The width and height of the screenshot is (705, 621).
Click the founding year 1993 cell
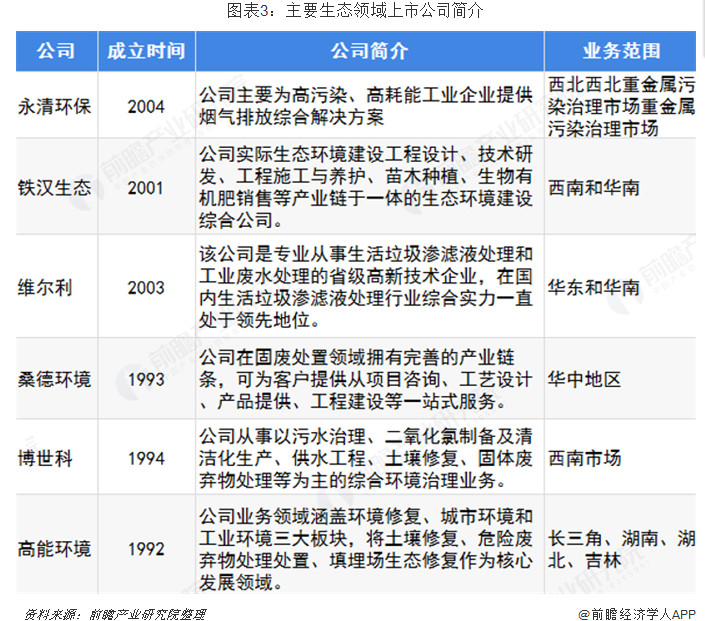146,380
